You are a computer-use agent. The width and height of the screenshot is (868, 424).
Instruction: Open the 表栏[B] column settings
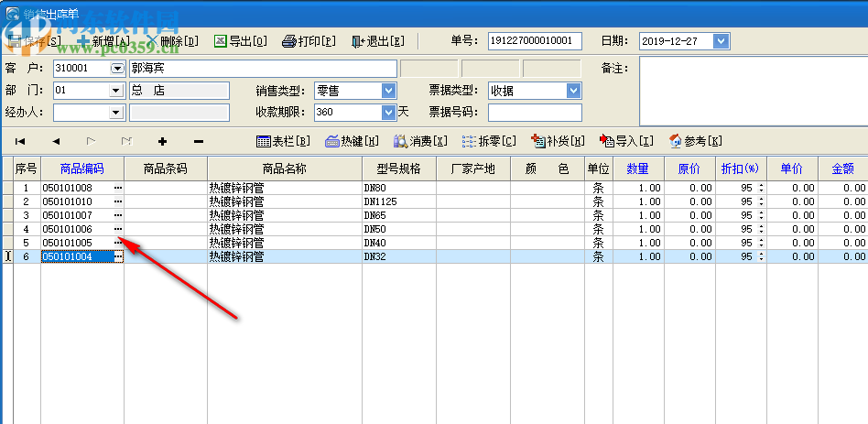coord(283,141)
